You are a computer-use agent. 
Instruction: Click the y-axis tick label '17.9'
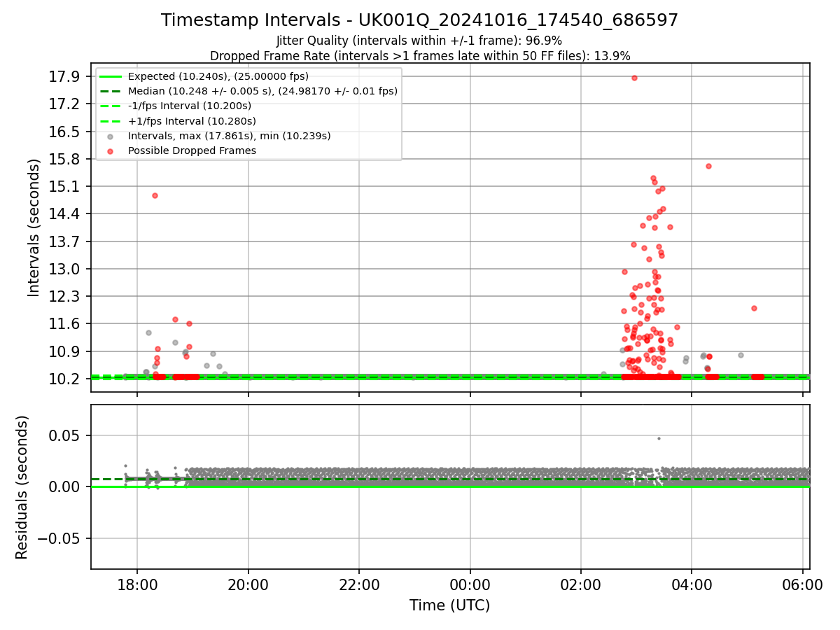[65, 76]
